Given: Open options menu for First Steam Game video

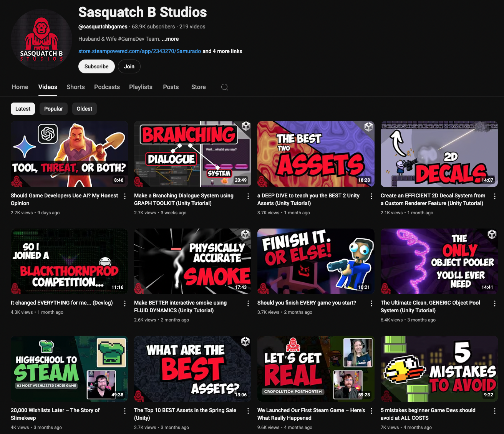Looking at the screenshot, I should [371, 411].
